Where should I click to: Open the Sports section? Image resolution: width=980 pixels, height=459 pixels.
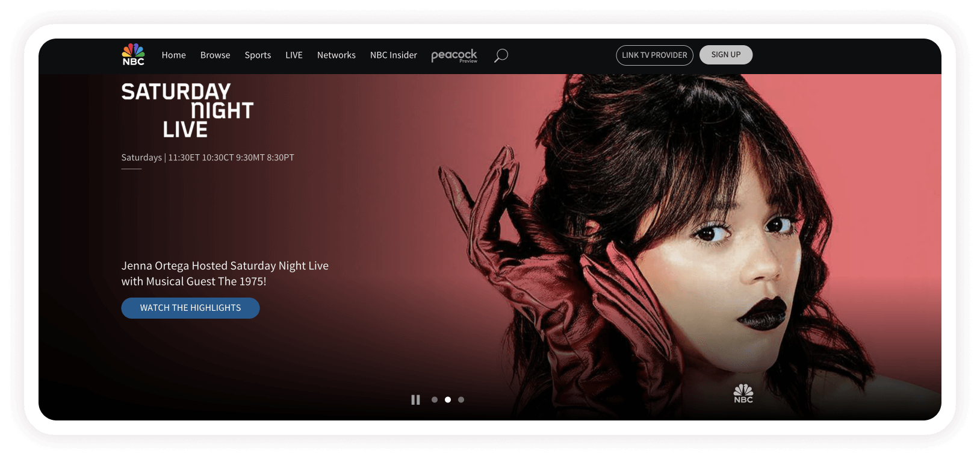click(x=258, y=55)
